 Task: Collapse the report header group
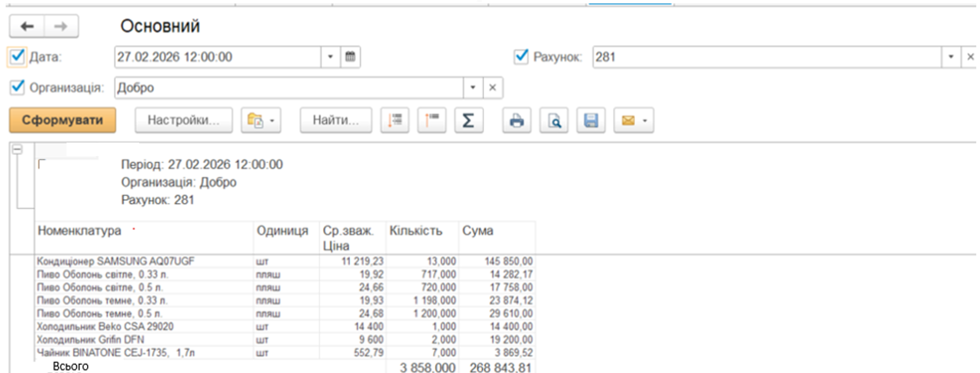point(17,149)
